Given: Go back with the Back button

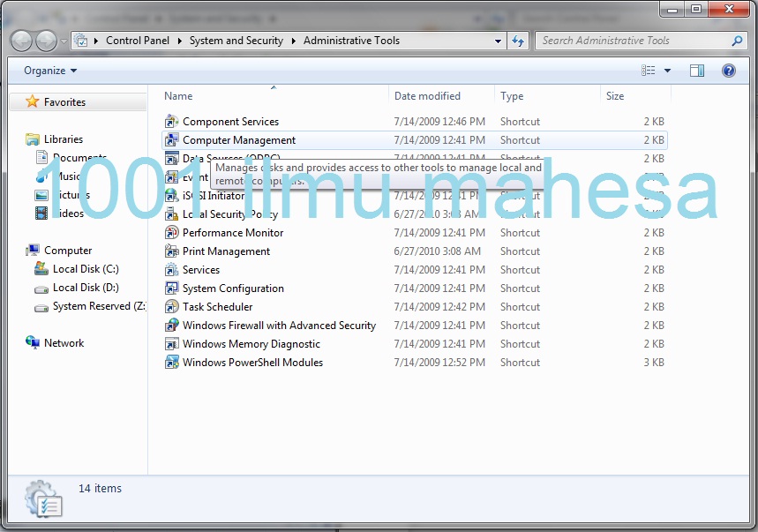Looking at the screenshot, I should (x=22, y=41).
